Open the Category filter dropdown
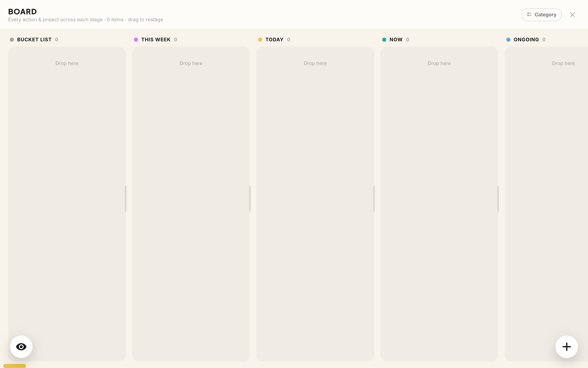The height and width of the screenshot is (368, 588). tap(542, 15)
